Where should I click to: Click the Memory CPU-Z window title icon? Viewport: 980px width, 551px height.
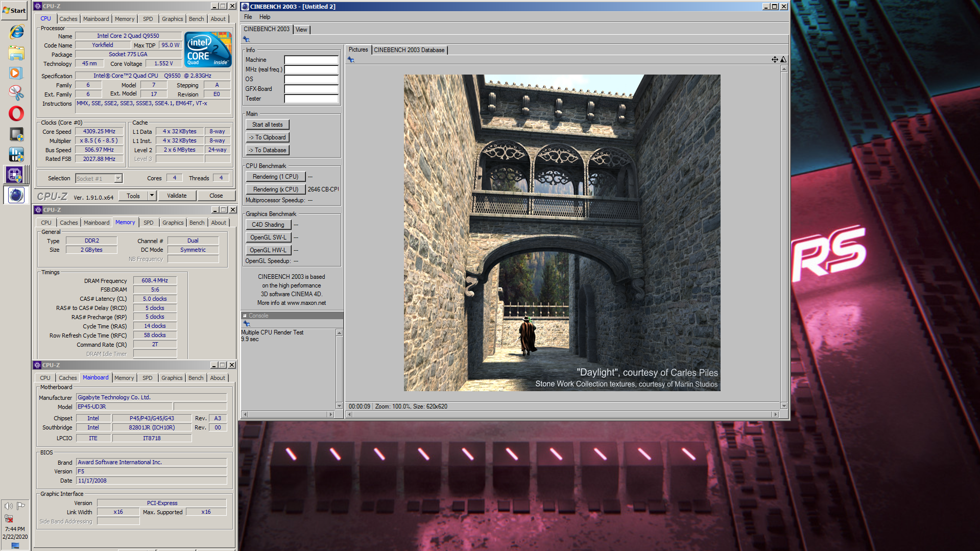click(x=38, y=210)
